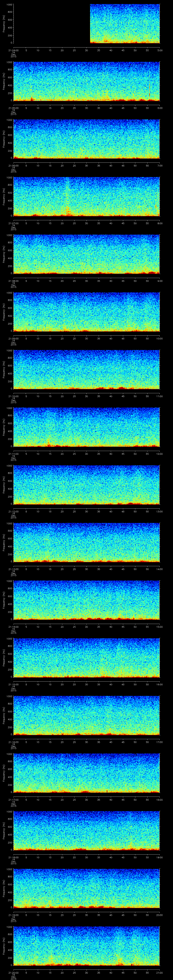
Task: Pick the spectrogram panel starting at 21:07:00
Action: 87,197
